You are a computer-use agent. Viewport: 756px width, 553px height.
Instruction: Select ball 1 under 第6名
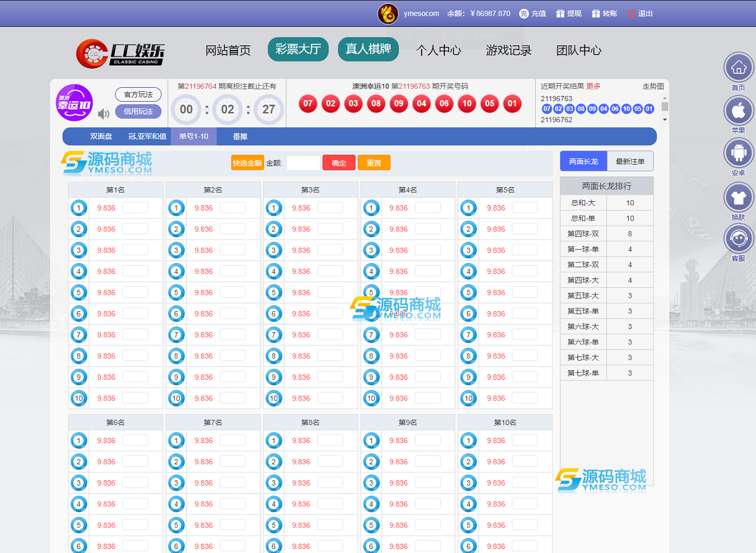(x=79, y=441)
